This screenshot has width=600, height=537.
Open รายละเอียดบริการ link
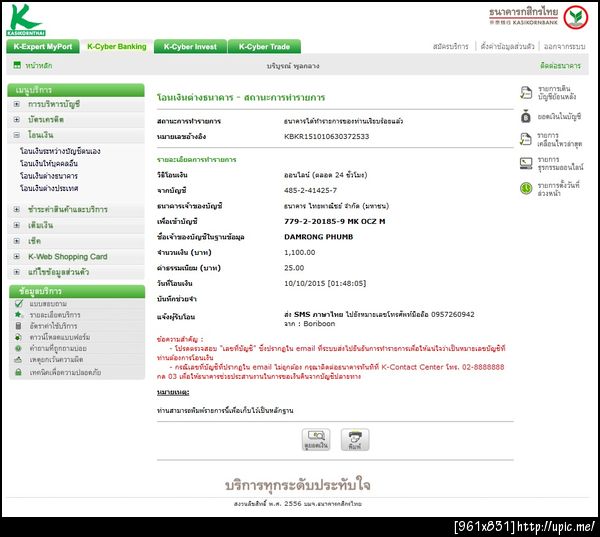point(55,315)
